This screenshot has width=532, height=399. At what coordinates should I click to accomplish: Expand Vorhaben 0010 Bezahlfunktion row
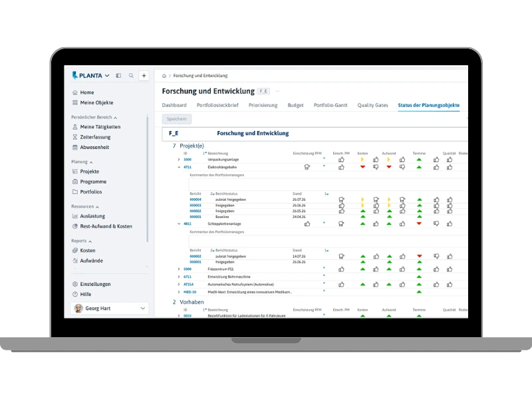179,316
